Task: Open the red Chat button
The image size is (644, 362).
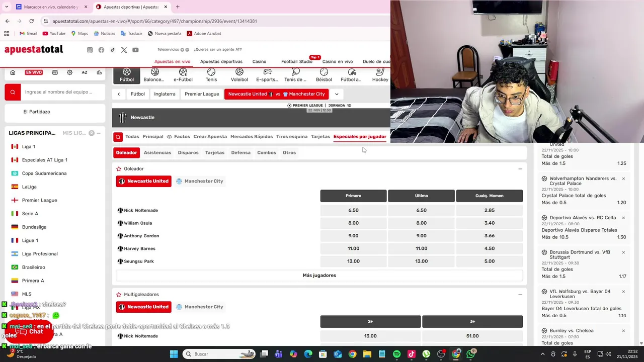Action: (30, 332)
